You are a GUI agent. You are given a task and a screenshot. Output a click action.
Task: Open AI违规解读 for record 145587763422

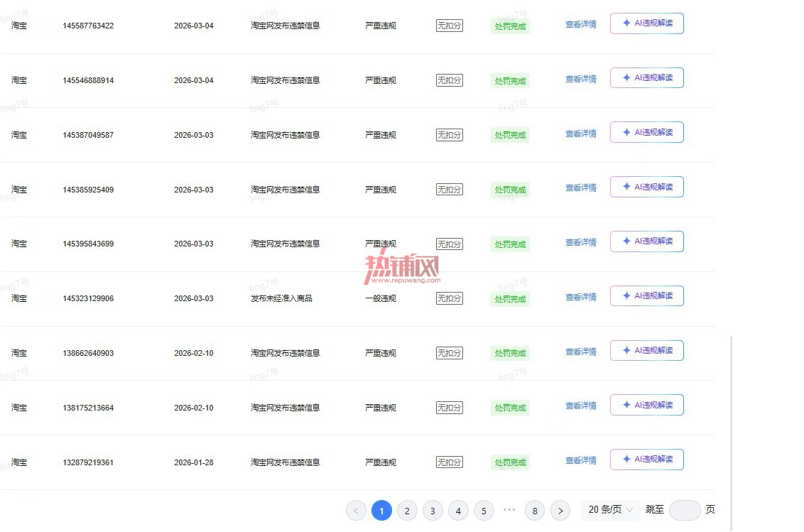[x=646, y=23]
